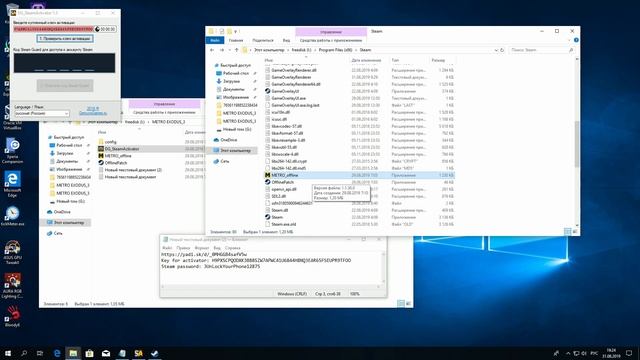The height and width of the screenshot is (360, 640).
Task: Click the activation key field in DG_SteamActivator
Action: tap(53, 29)
